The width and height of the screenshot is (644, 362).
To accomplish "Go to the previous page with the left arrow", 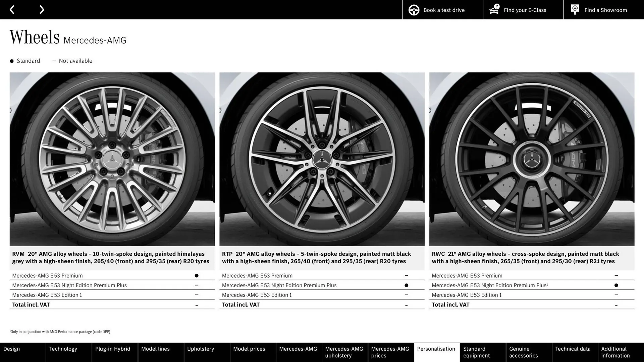I will (x=12, y=9).
